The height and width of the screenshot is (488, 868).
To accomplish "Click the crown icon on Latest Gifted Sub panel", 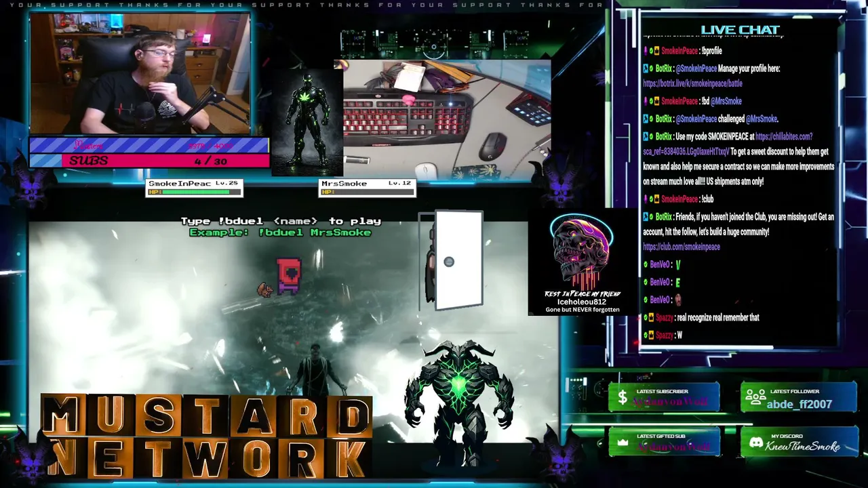I will point(622,442).
